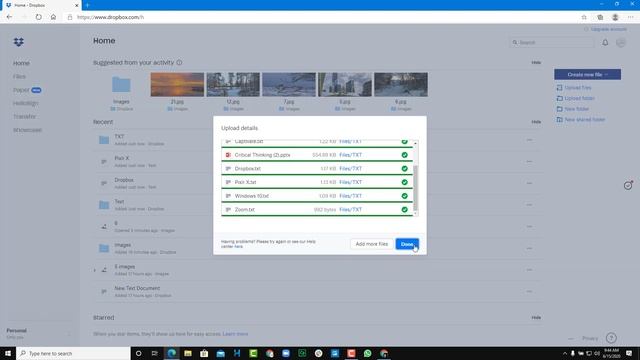Open the Personal account switcher
The height and width of the screenshot is (360, 640).
coord(39,333)
